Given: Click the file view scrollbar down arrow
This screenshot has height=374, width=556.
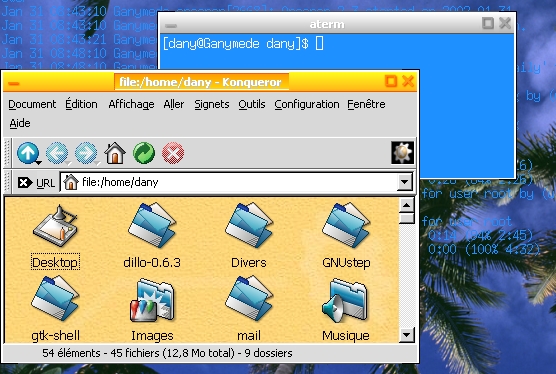Looking at the screenshot, I should (406, 334).
